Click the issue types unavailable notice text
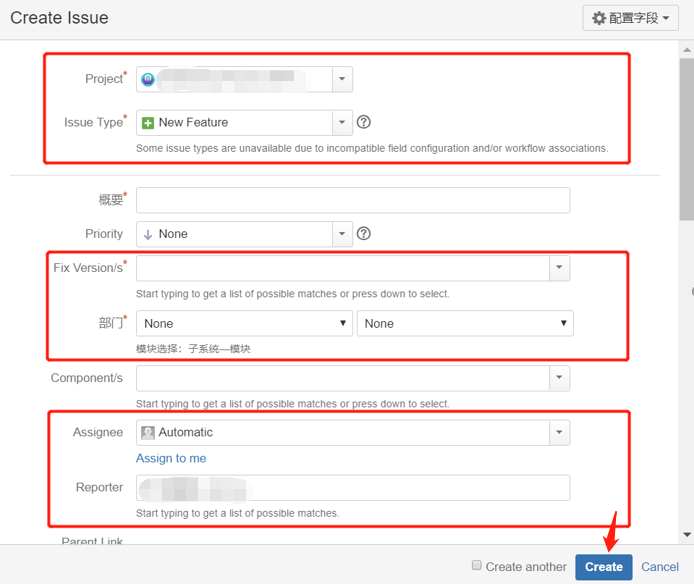The width and height of the screenshot is (694, 584). tap(372, 148)
